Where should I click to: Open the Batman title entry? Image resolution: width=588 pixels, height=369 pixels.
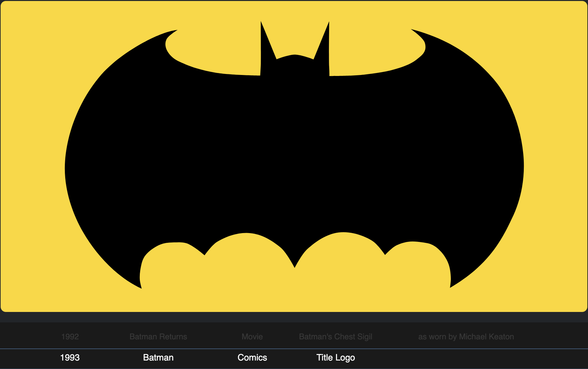pos(158,358)
